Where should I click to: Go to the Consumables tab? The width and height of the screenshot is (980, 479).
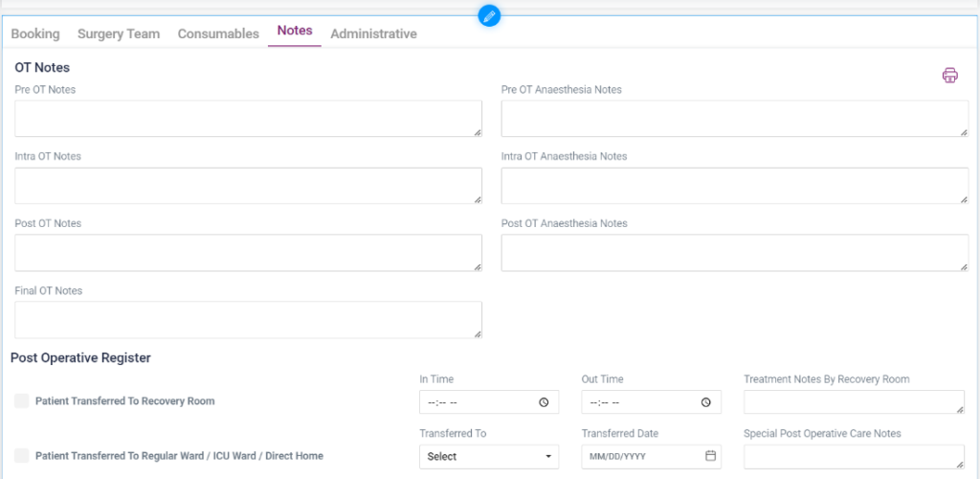(218, 34)
